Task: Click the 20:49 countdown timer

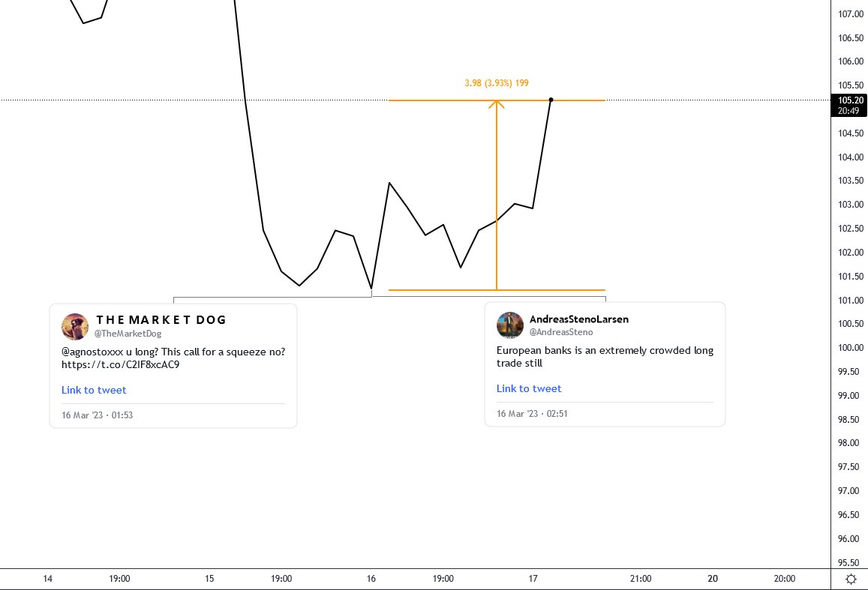Action: coord(848,110)
